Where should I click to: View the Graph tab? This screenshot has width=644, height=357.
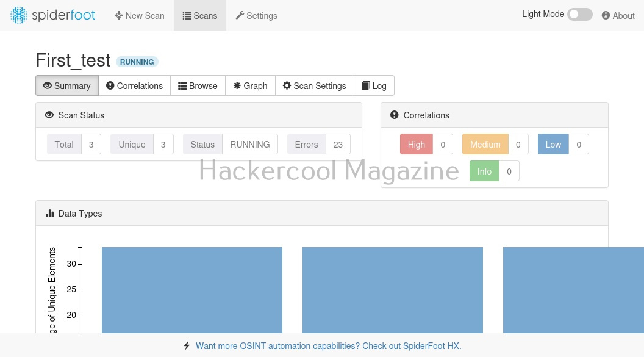pos(250,85)
